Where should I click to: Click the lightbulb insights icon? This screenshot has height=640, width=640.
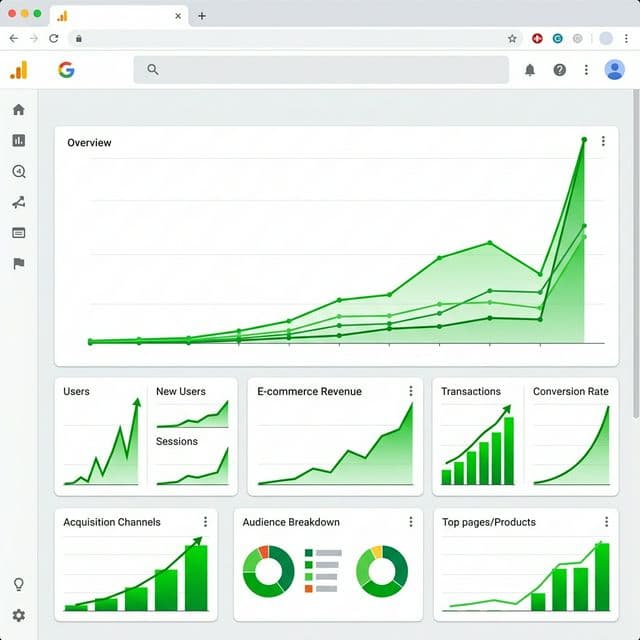click(x=18, y=585)
